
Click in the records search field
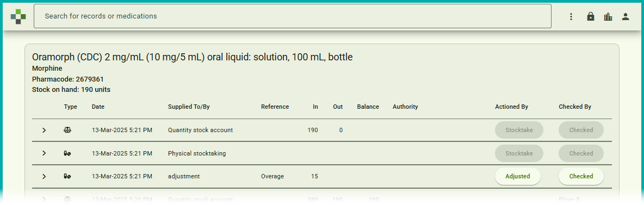coord(293,16)
